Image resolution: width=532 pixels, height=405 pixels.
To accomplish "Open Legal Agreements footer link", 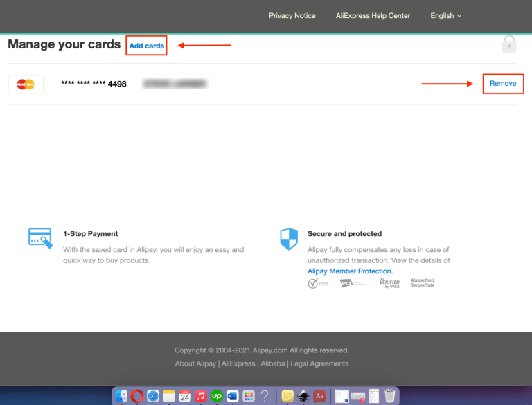I will point(319,363).
